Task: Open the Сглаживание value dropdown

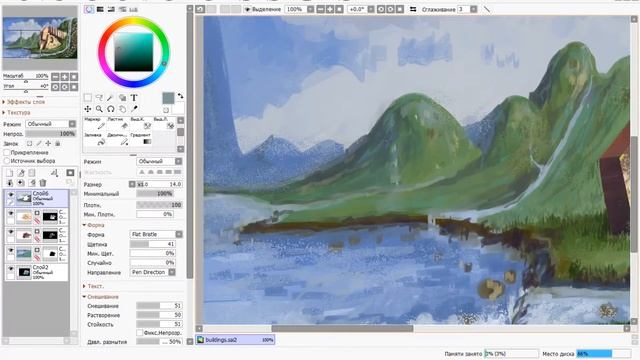Action: pyautogui.click(x=473, y=9)
